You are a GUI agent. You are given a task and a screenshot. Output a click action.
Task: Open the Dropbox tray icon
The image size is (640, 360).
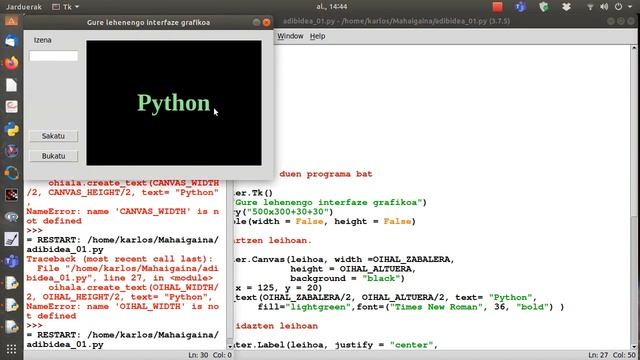566,7
